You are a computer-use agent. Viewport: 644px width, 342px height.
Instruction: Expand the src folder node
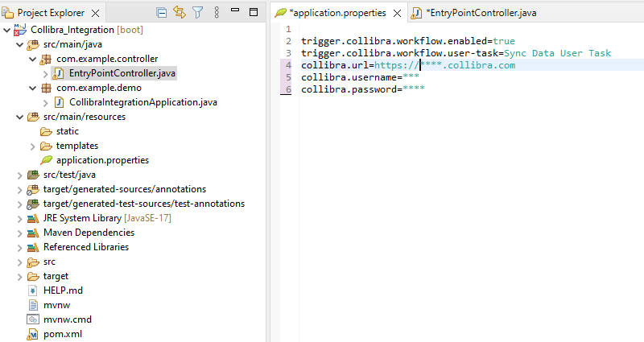point(19,262)
